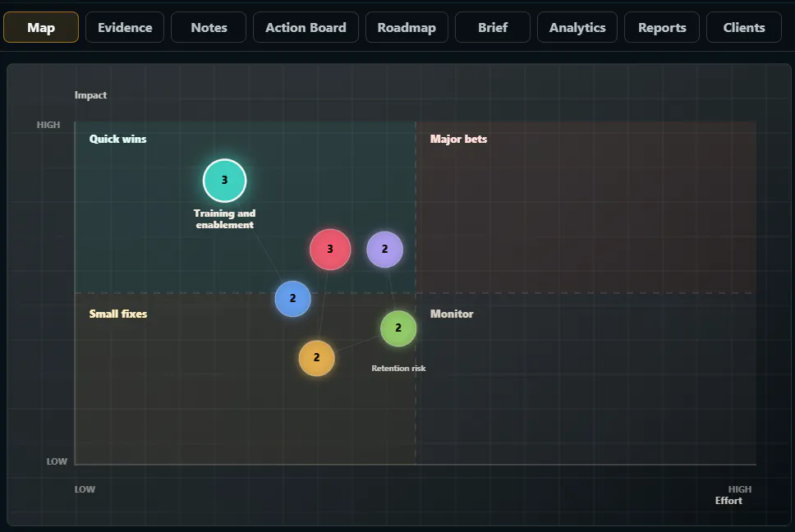Viewport: 795px width, 532px height.
Task: Click the Major bets quadrant label
Action: click(458, 139)
